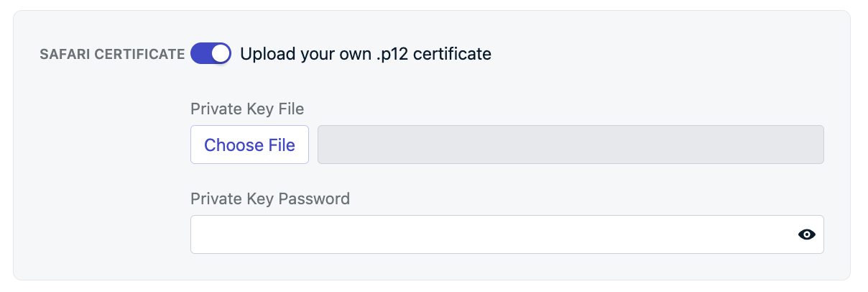
Task: Click the Choose File button
Action: pos(249,145)
